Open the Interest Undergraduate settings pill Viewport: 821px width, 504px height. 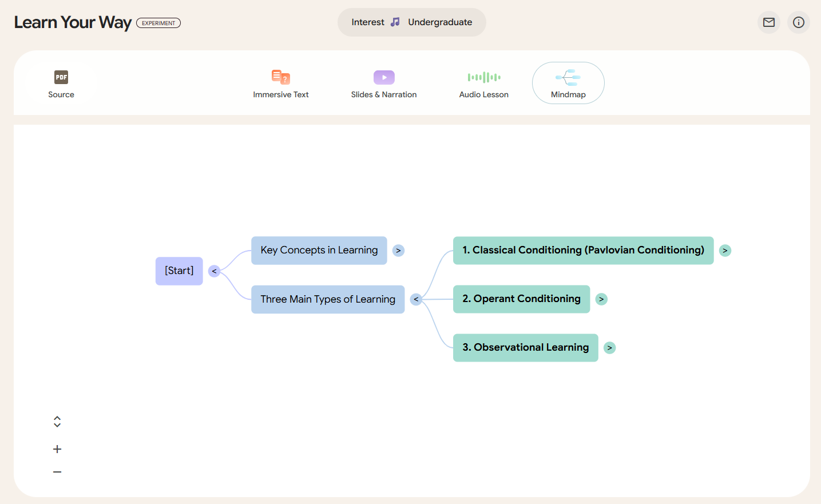(411, 22)
